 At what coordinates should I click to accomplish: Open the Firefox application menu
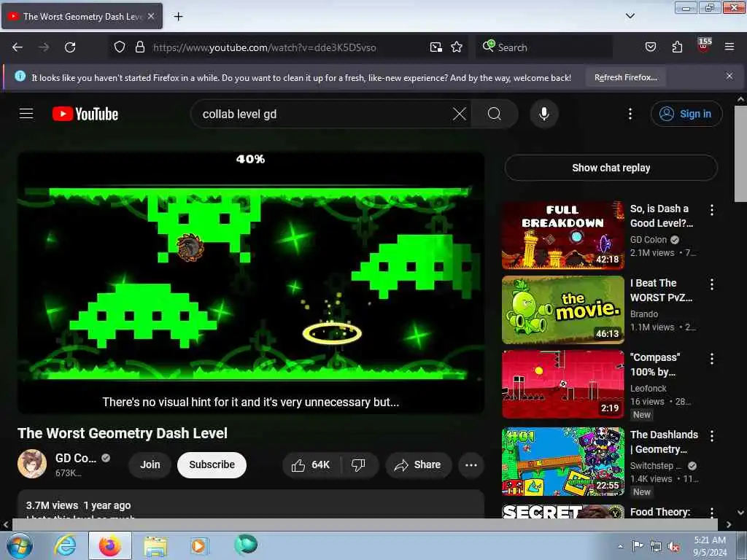[729, 47]
